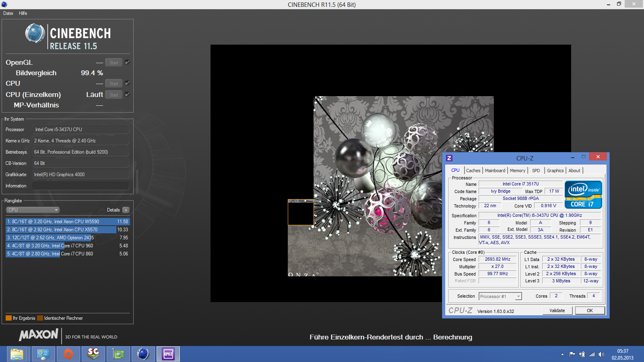The height and width of the screenshot is (362, 644).
Task: Click the Identischer Rechner legend swatch
Action: point(40,318)
